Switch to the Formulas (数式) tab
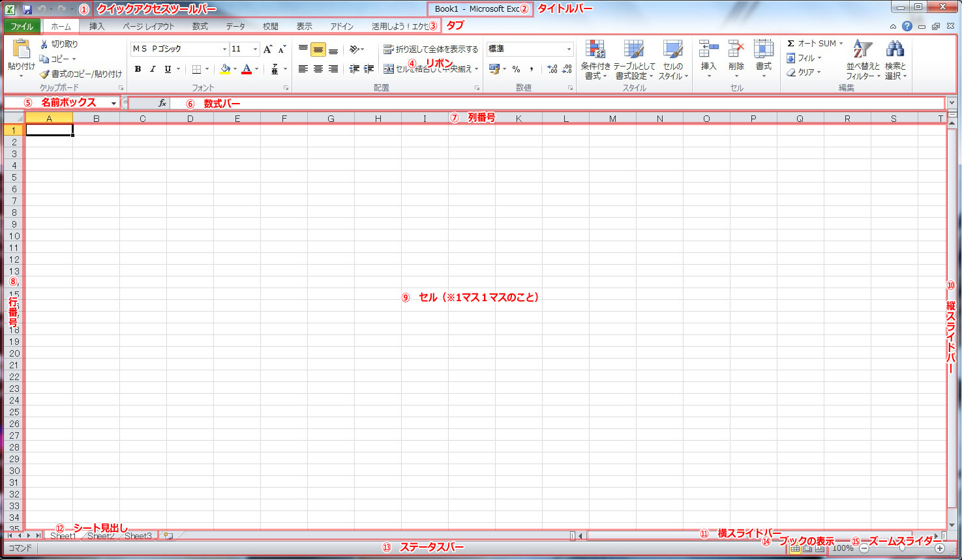Viewport: 962px width, 560px height. coord(200,27)
